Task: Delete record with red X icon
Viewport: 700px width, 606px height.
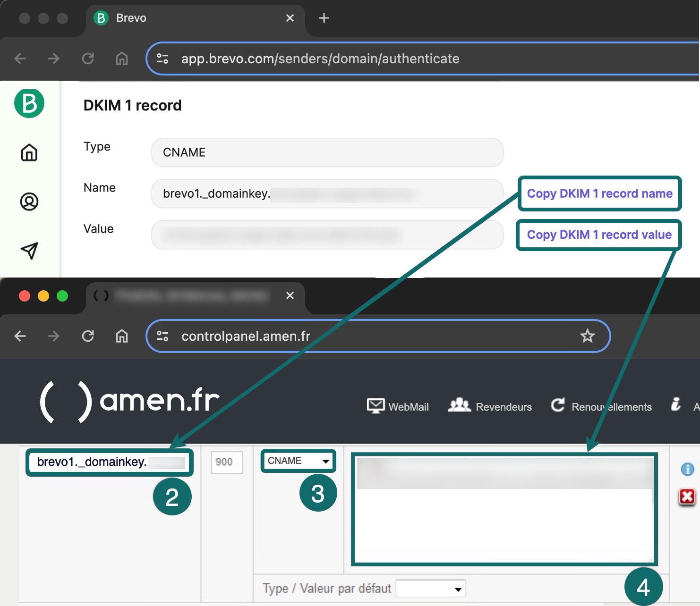Action: click(x=687, y=497)
